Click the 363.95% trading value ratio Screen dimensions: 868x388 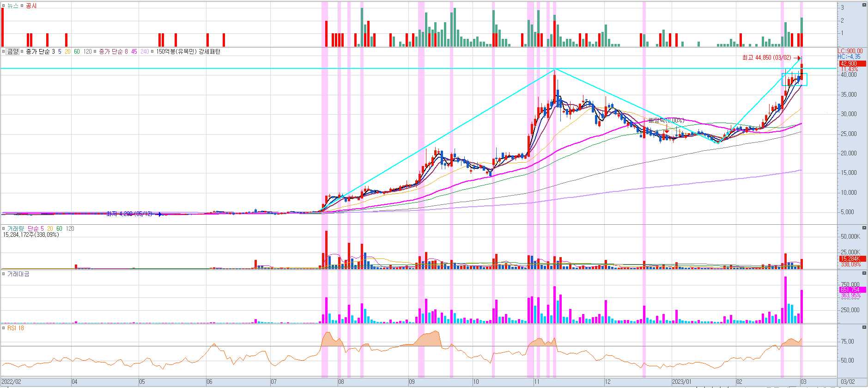point(850,296)
